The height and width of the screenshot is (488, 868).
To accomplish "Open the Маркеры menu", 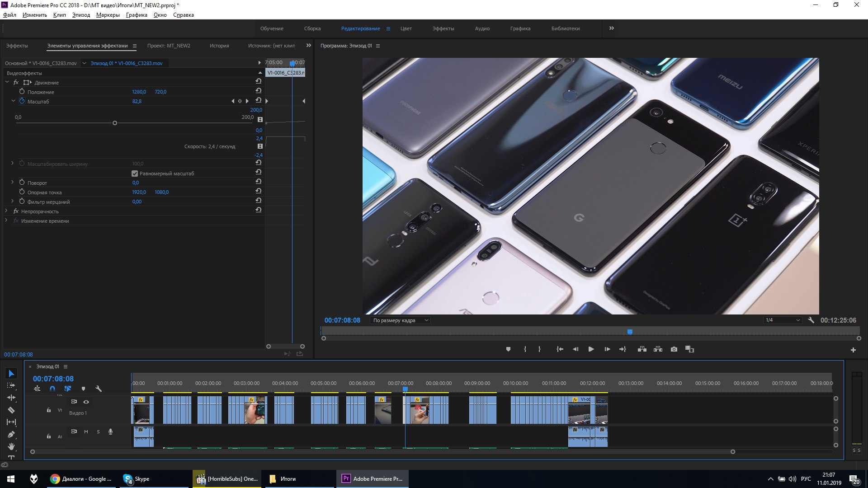I will pos(108,15).
